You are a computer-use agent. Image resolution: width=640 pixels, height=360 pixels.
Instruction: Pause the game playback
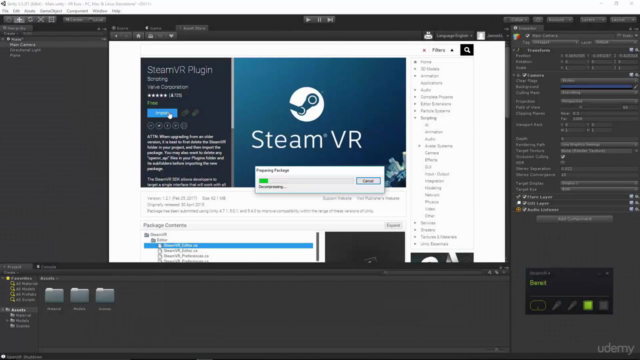(x=319, y=20)
